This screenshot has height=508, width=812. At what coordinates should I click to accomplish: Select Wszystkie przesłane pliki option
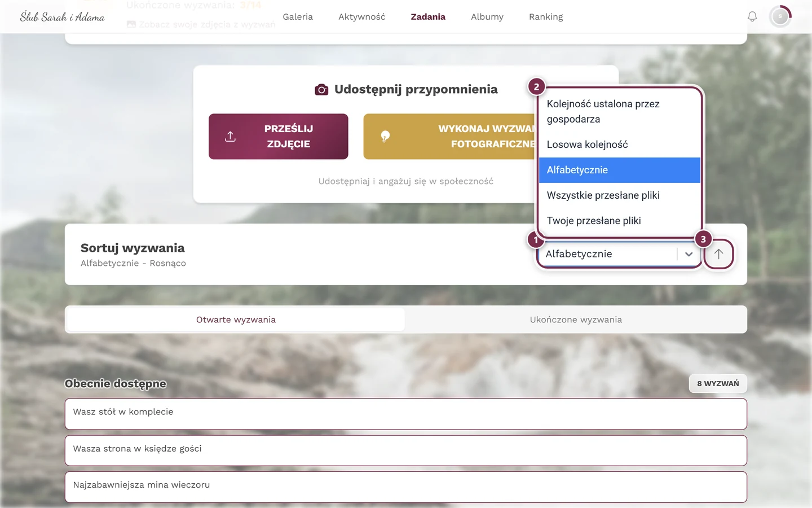pos(619,195)
